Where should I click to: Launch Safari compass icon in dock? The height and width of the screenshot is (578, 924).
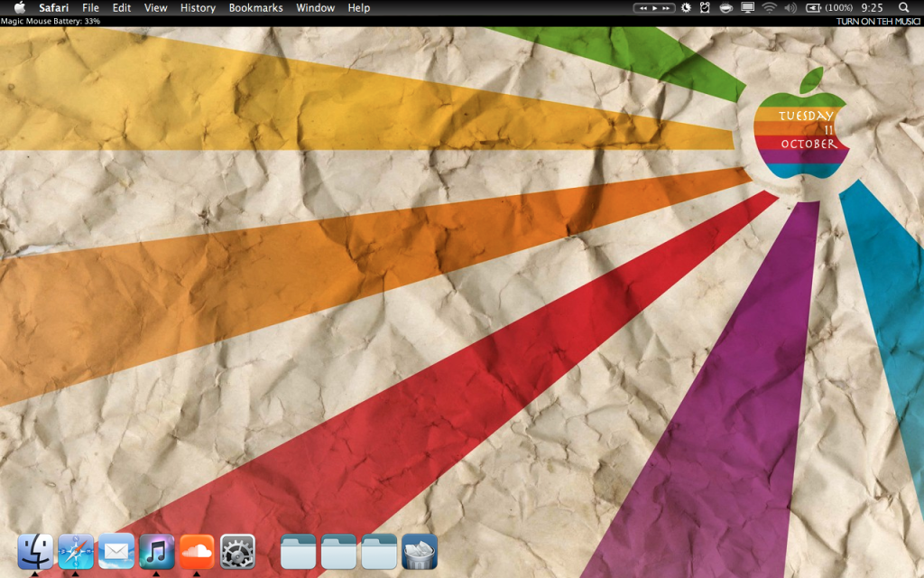pos(76,552)
